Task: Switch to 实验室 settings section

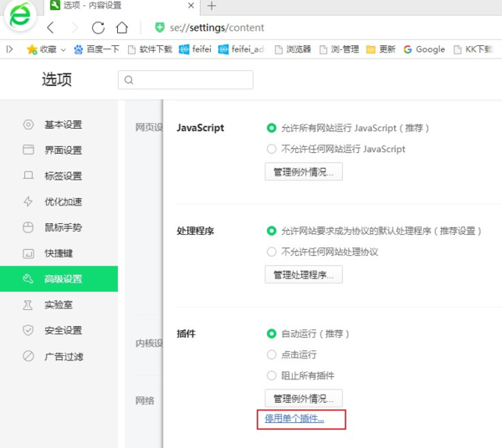Action: click(x=63, y=305)
